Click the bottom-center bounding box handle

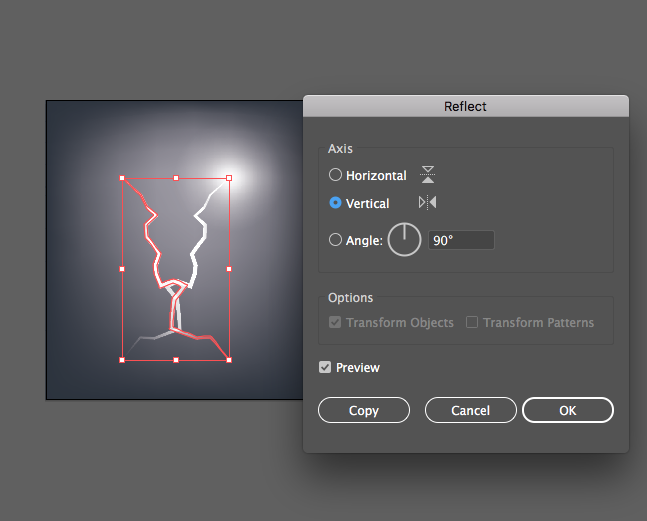(176, 360)
